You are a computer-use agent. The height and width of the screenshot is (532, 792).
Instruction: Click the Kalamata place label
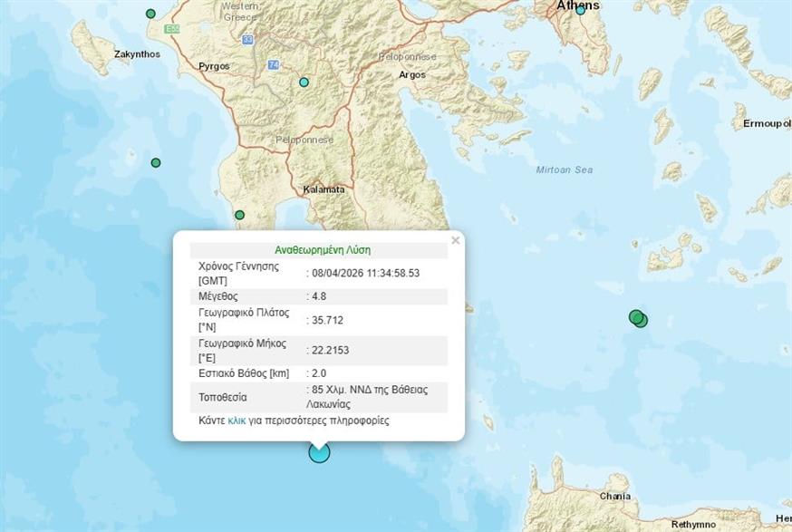tap(325, 189)
